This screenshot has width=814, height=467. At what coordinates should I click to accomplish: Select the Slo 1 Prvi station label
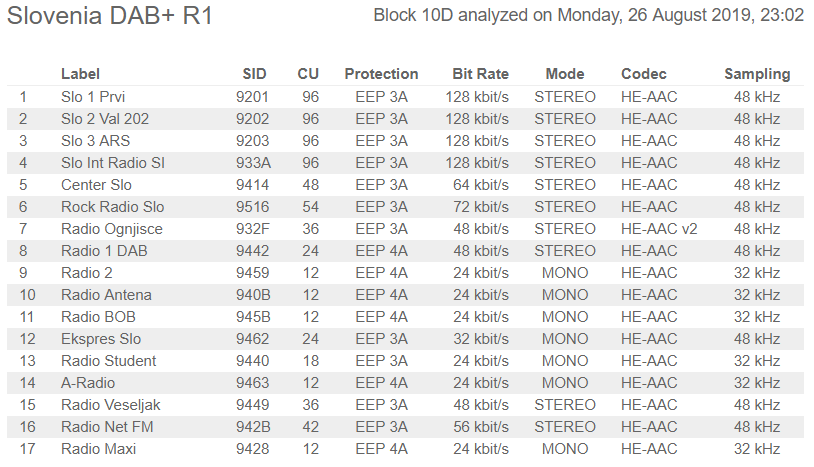[94, 97]
